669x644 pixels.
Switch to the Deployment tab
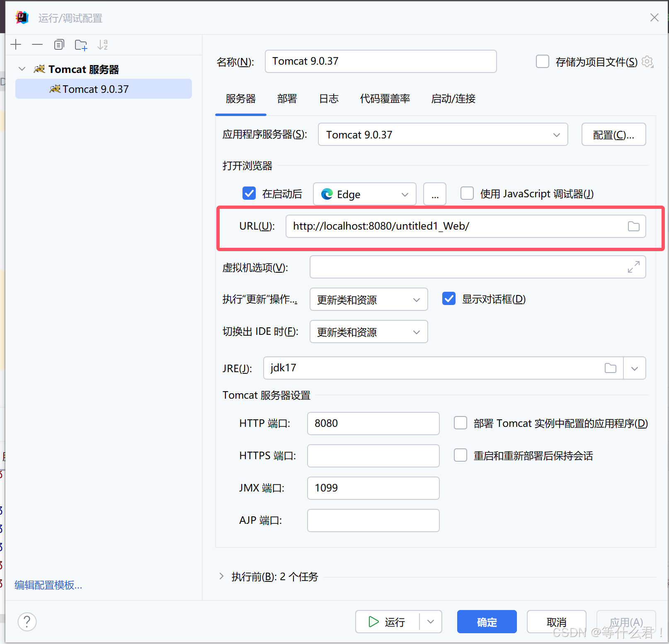[x=287, y=99]
